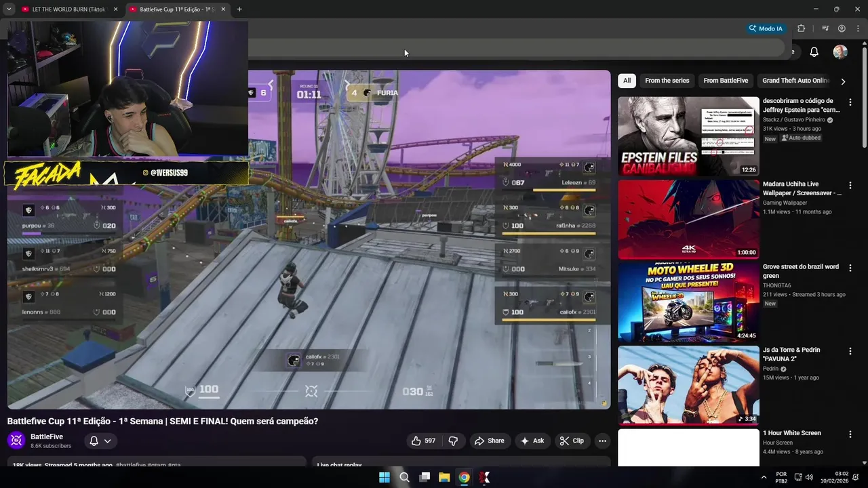
Task: Open YouTube notifications bell
Action: 814,52
